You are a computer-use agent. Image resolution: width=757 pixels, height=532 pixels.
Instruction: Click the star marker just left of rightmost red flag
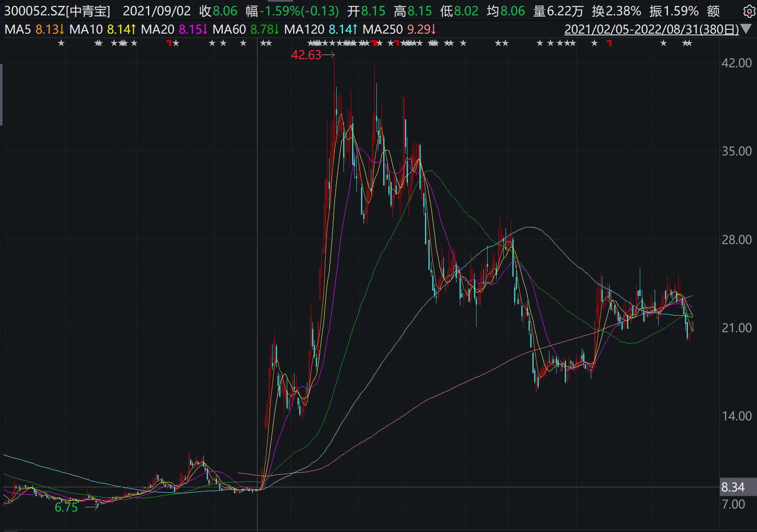click(595, 43)
